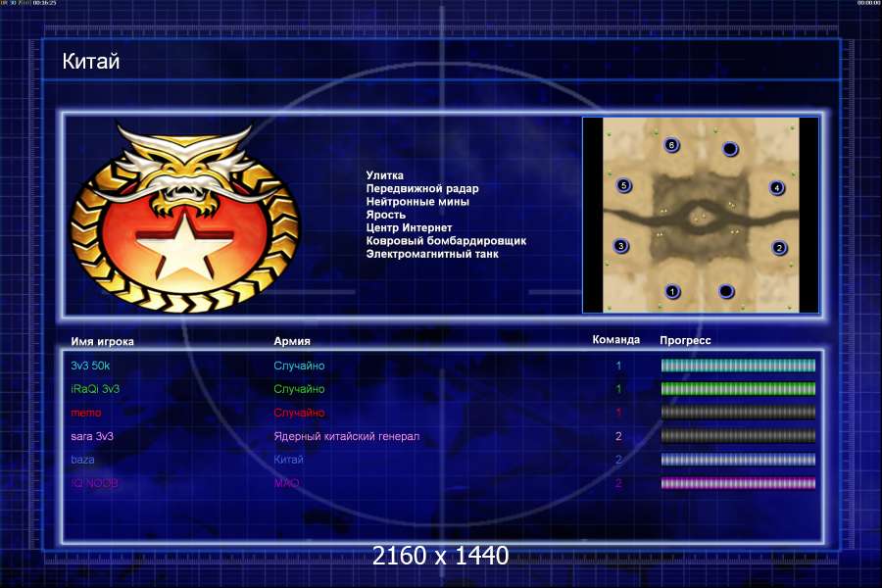Image resolution: width=882 pixels, height=588 pixels.
Task: Select player "sara 3v3" in the list
Action: [92, 436]
